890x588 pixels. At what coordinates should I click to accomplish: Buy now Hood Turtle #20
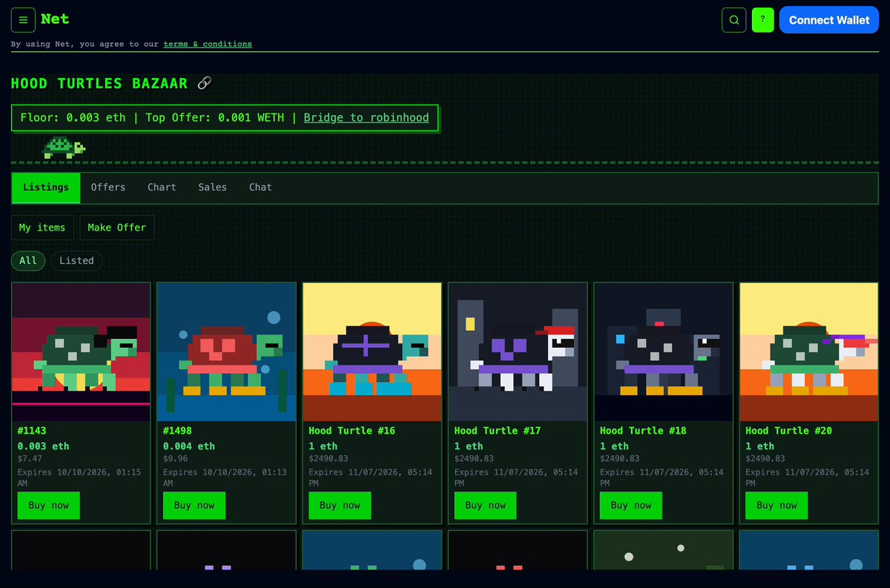click(777, 505)
